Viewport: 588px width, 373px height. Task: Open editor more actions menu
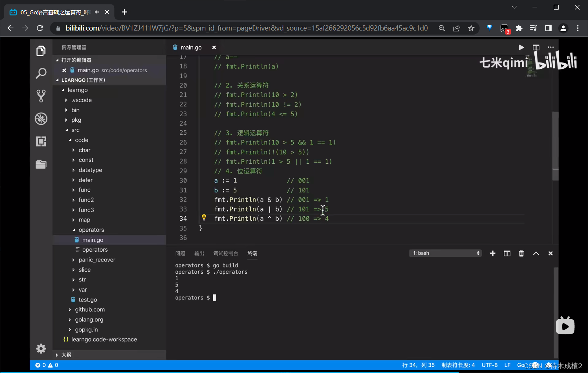551,47
